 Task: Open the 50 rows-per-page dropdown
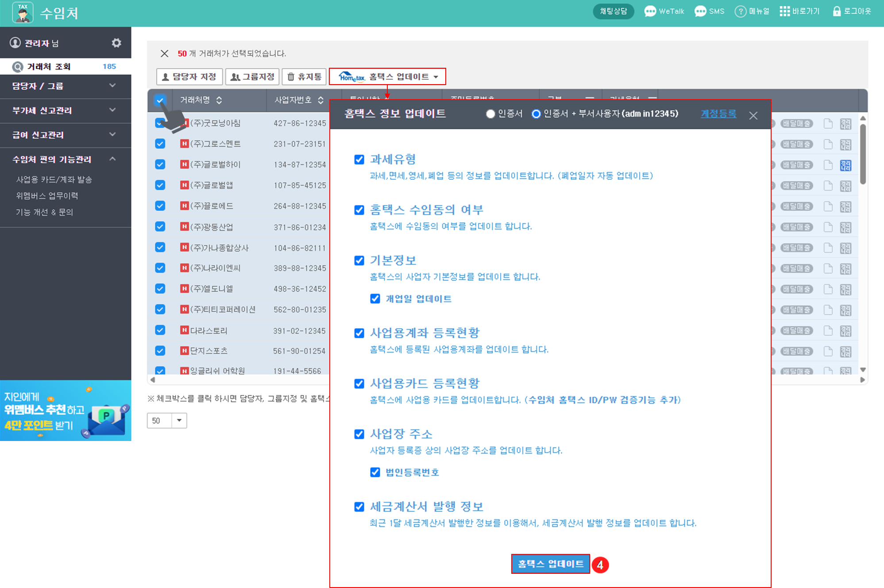(179, 420)
